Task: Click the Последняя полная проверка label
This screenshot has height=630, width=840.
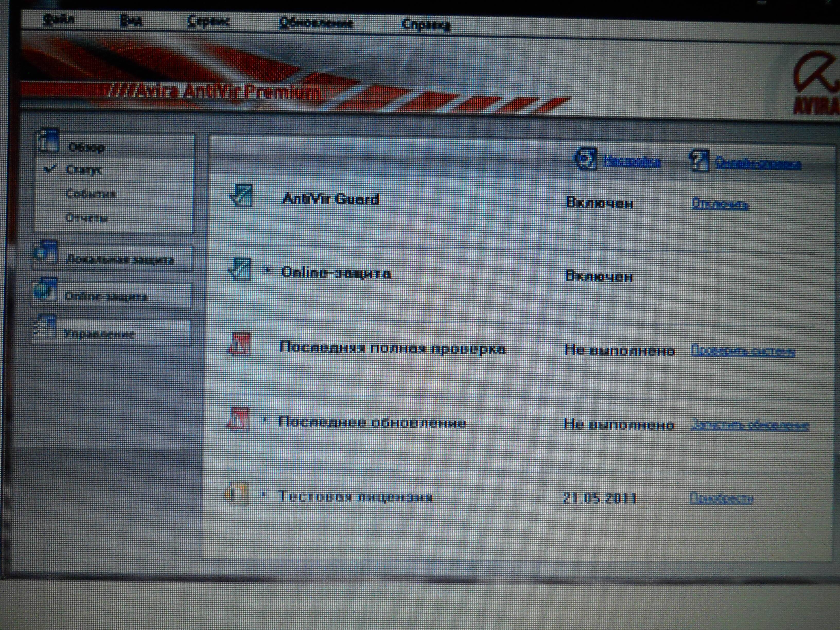Action: click(x=393, y=348)
